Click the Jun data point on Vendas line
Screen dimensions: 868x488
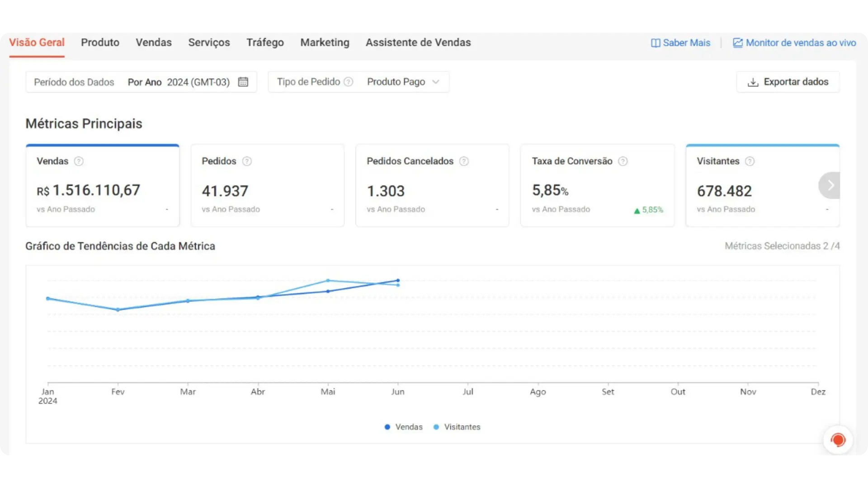(398, 281)
